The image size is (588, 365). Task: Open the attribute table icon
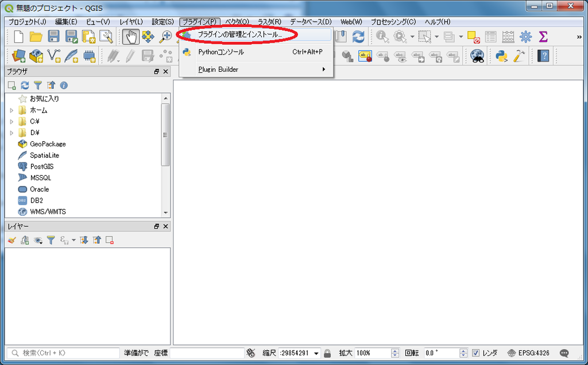490,37
